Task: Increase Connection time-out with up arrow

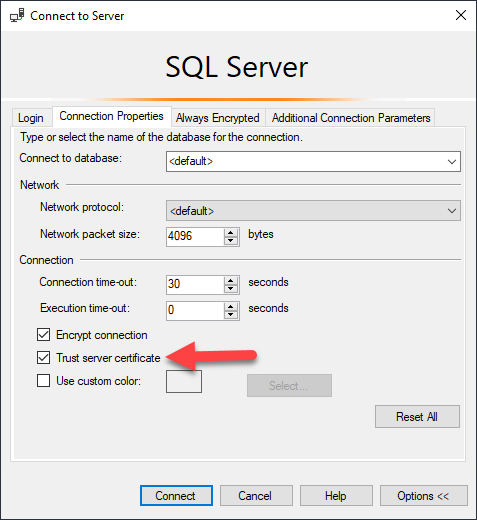Action: click(x=231, y=281)
